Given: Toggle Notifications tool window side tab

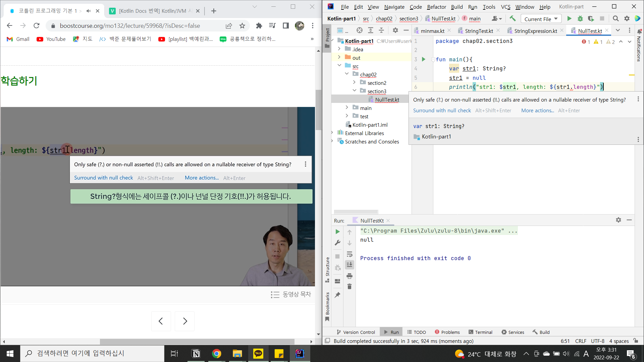Looking at the screenshot, I should [639, 45].
